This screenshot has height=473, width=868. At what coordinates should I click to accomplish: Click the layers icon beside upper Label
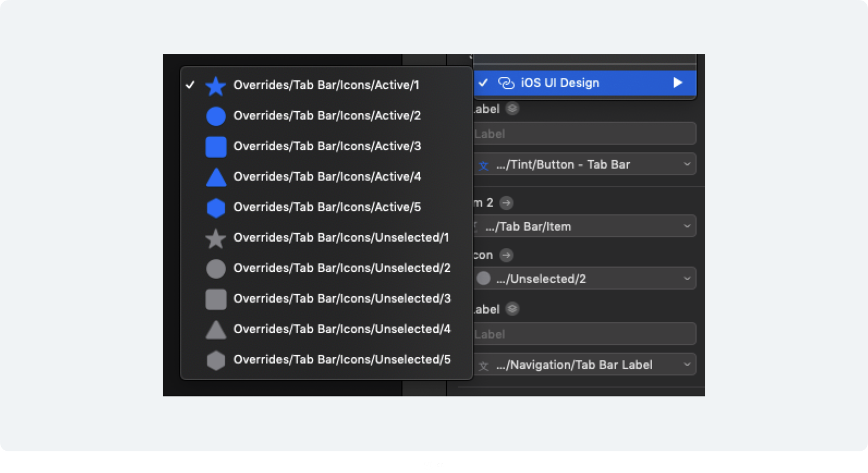[x=512, y=109]
